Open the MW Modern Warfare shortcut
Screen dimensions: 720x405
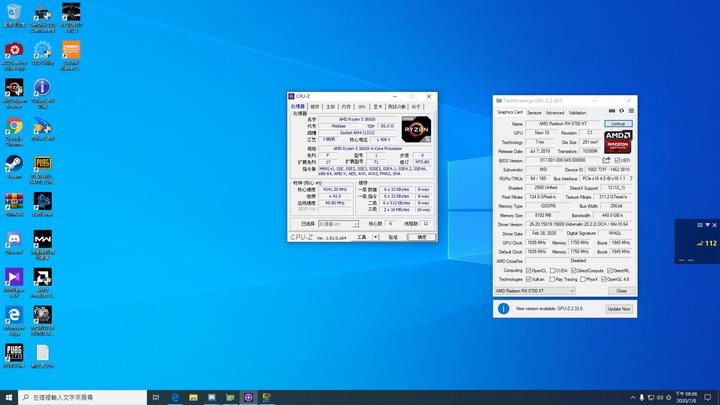(42, 245)
